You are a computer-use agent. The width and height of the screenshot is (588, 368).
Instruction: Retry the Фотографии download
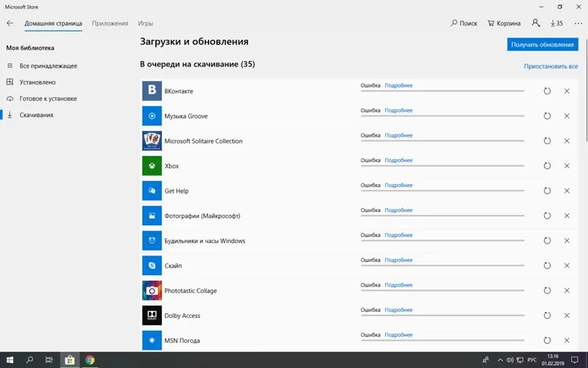click(547, 216)
